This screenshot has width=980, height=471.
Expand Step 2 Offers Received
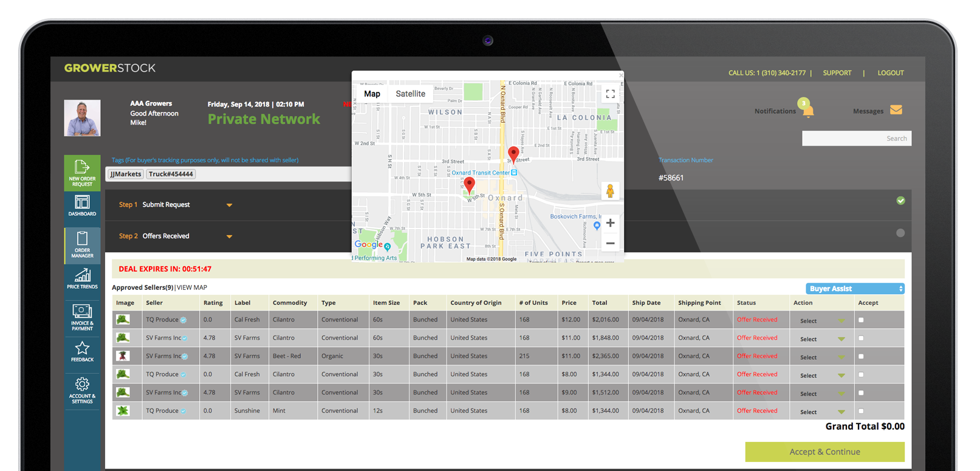pos(229,236)
